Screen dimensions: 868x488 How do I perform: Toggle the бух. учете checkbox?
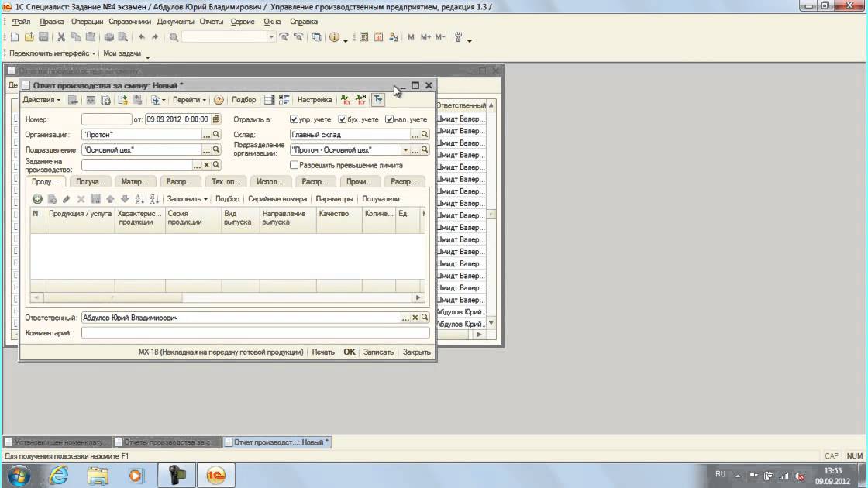(342, 119)
